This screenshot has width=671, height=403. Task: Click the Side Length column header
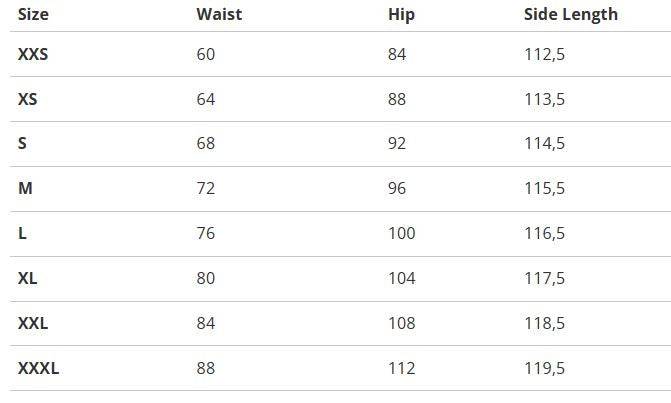[571, 14]
